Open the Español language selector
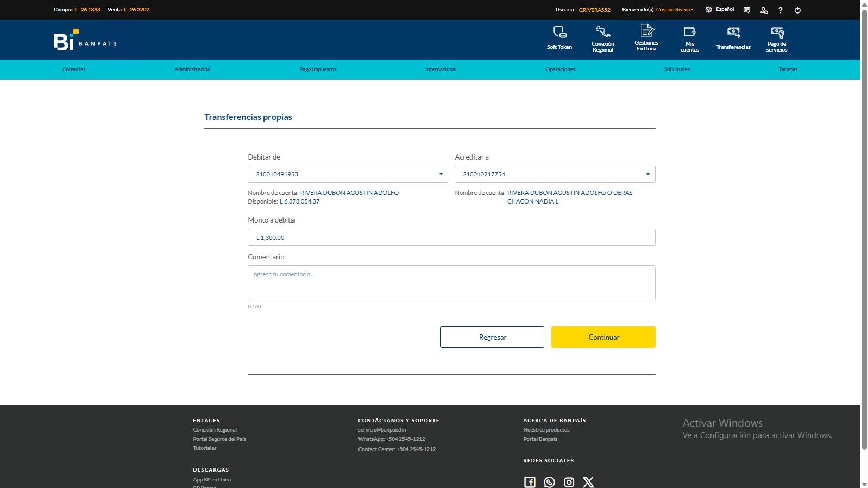 pos(720,10)
